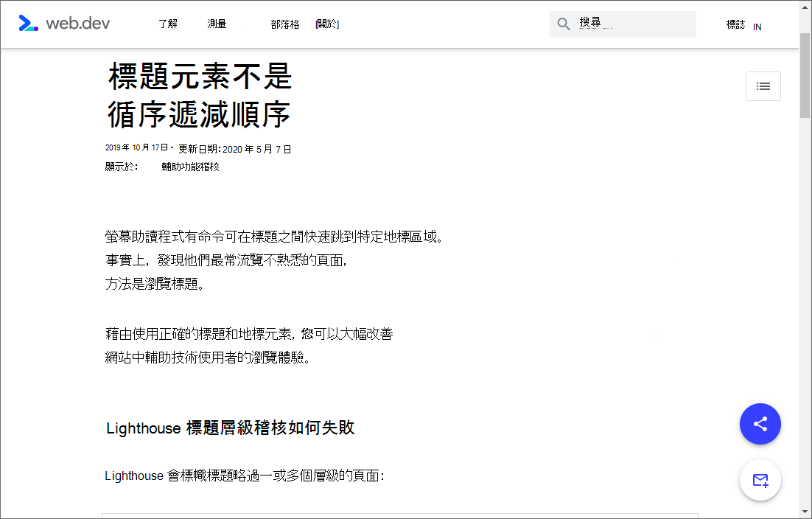Open the table of contents list icon

(763, 86)
